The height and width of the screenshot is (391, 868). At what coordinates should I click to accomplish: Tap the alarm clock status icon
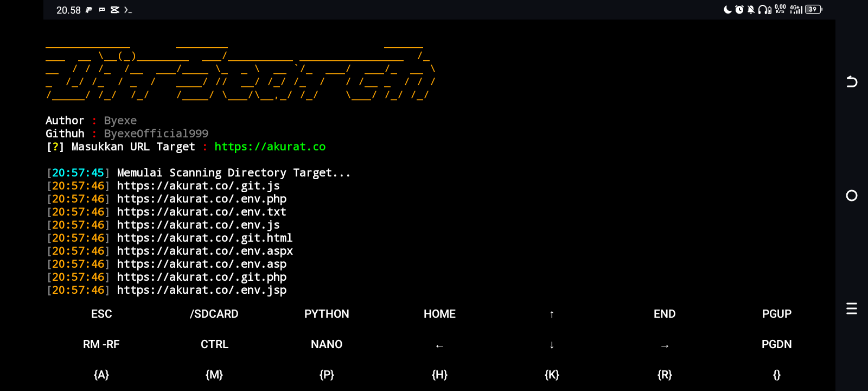[739, 9]
